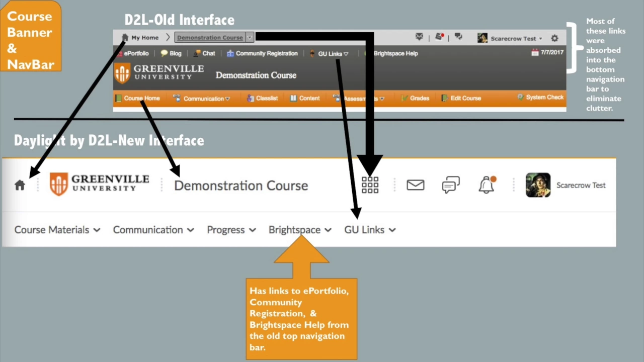Expand the Progress menu

click(x=231, y=230)
